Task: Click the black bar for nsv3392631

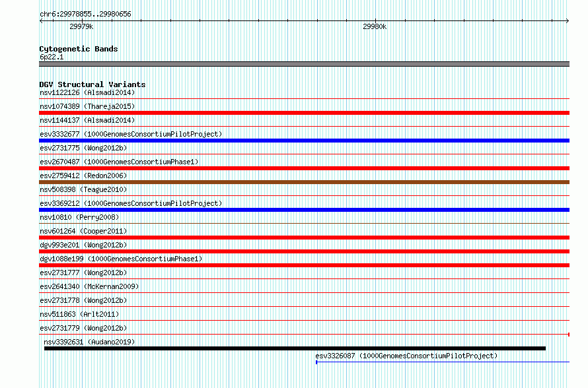Action: (x=295, y=348)
